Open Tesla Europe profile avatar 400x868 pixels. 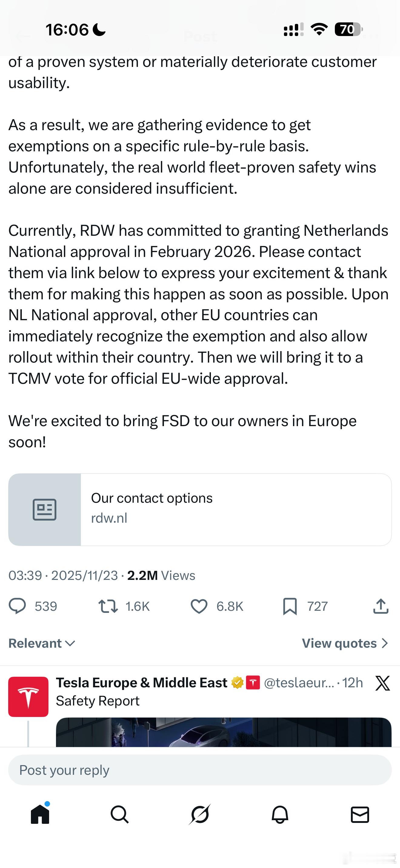coord(28,696)
